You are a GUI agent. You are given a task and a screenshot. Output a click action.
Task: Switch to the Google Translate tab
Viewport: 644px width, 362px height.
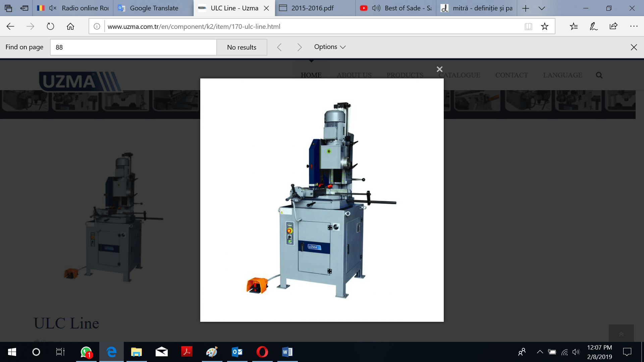[154, 8]
